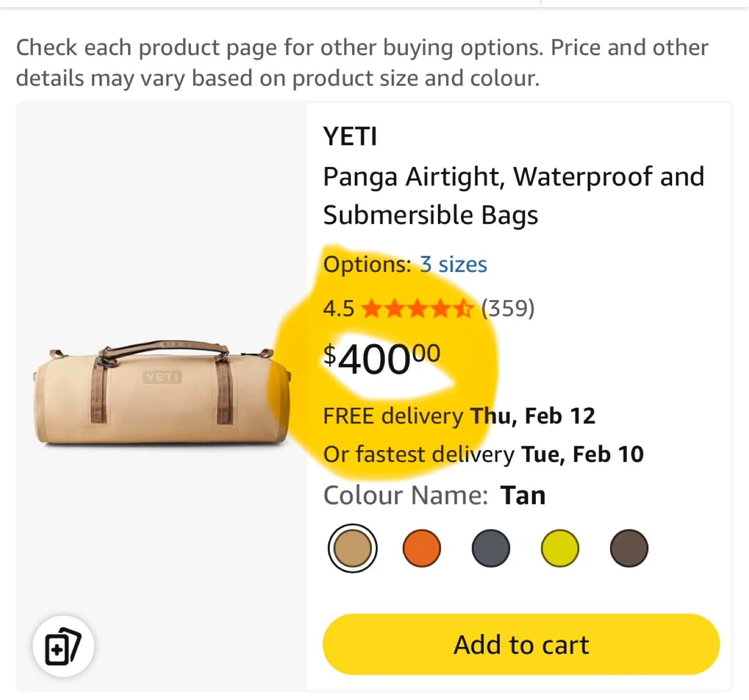Select the yellow colour swatch
Viewport: 749px width, 700px height.
(x=560, y=548)
